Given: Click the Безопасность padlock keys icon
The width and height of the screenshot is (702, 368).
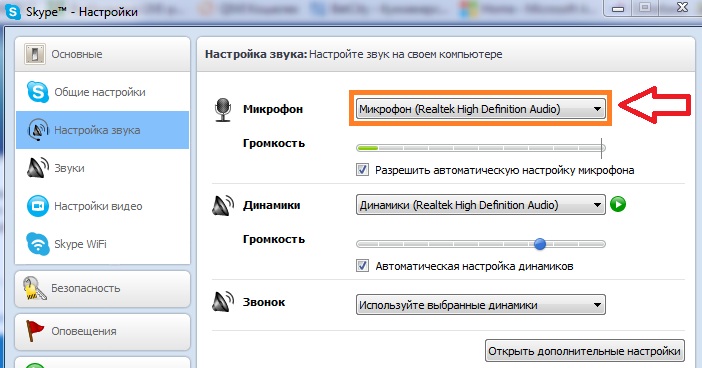Looking at the screenshot, I should (34, 288).
